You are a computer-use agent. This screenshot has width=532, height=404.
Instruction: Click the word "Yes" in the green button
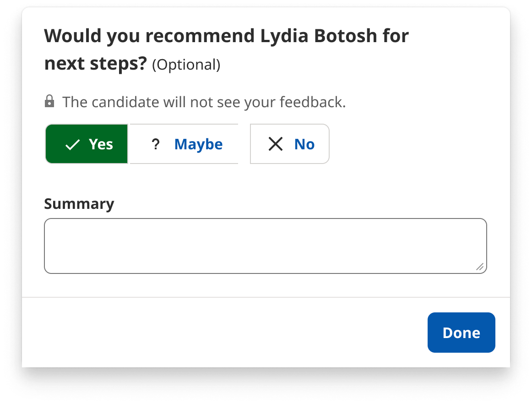tap(101, 144)
